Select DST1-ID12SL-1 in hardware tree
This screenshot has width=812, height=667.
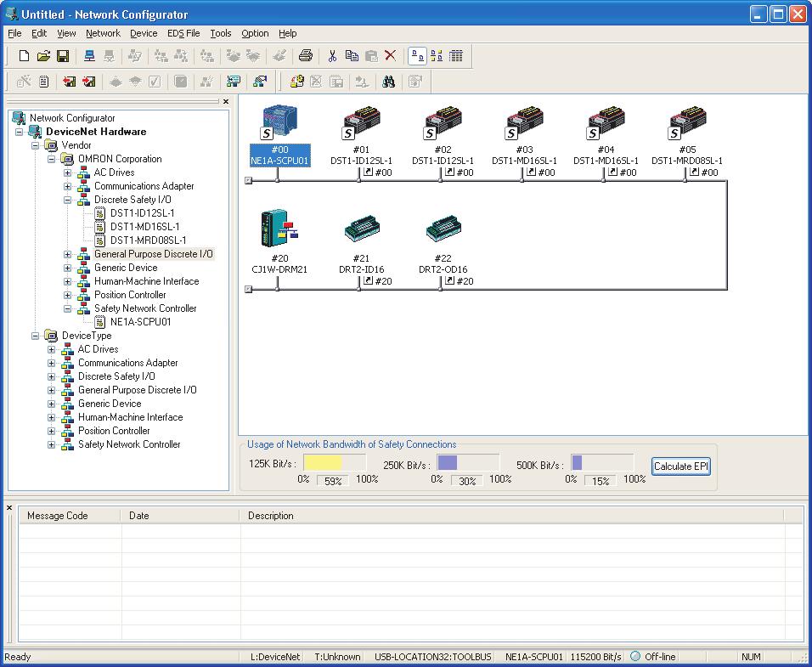(x=143, y=213)
